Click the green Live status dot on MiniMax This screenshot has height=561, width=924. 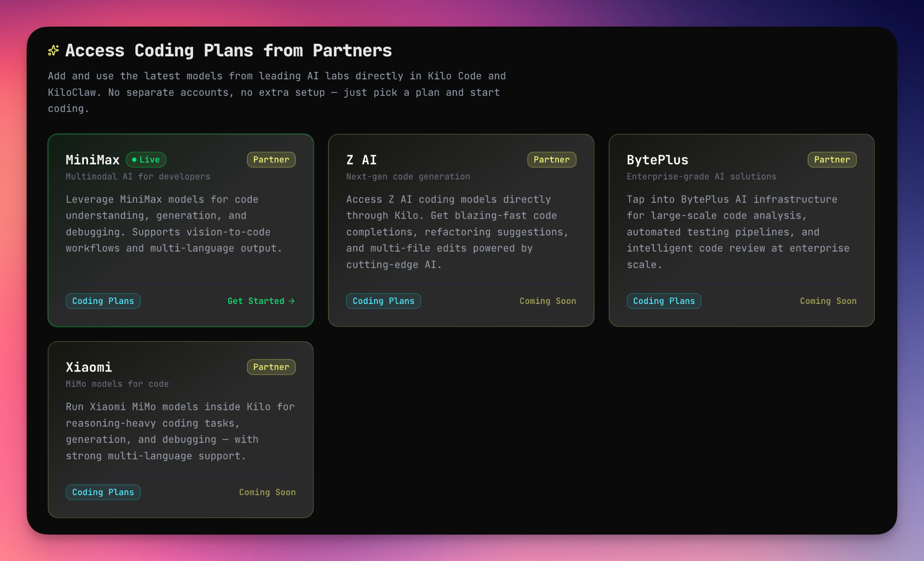coord(134,160)
